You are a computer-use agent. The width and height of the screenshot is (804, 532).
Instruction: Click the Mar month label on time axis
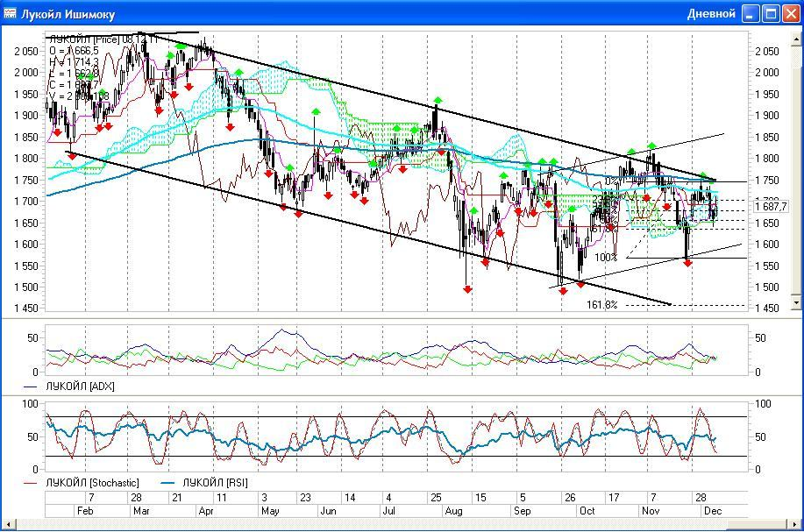tap(141, 511)
